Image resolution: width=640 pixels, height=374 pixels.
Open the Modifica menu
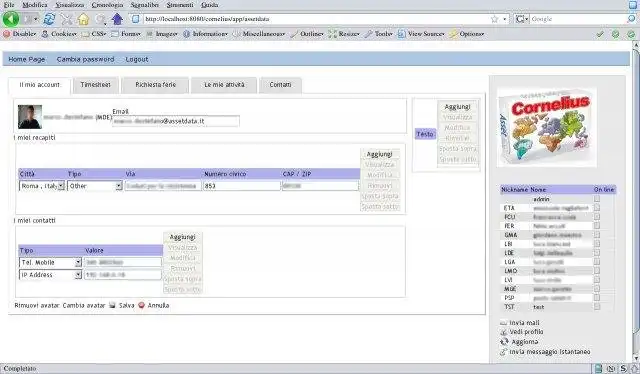pos(35,5)
